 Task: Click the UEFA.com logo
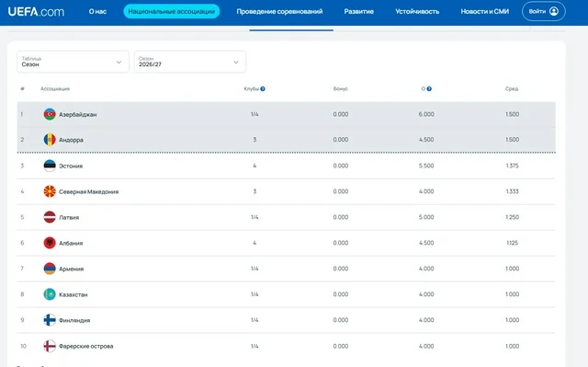pyautogui.click(x=36, y=12)
